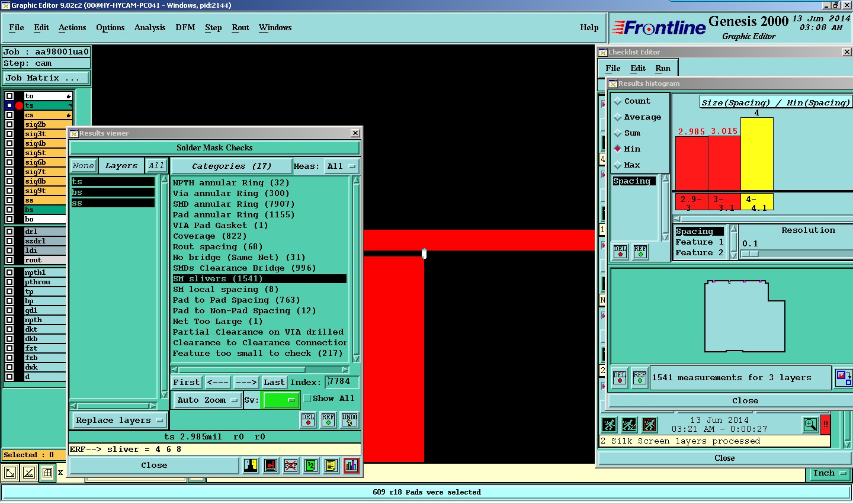This screenshot has width=853, height=504.
Task: Click REF icon beside 1541 measurements text
Action: click(x=640, y=377)
